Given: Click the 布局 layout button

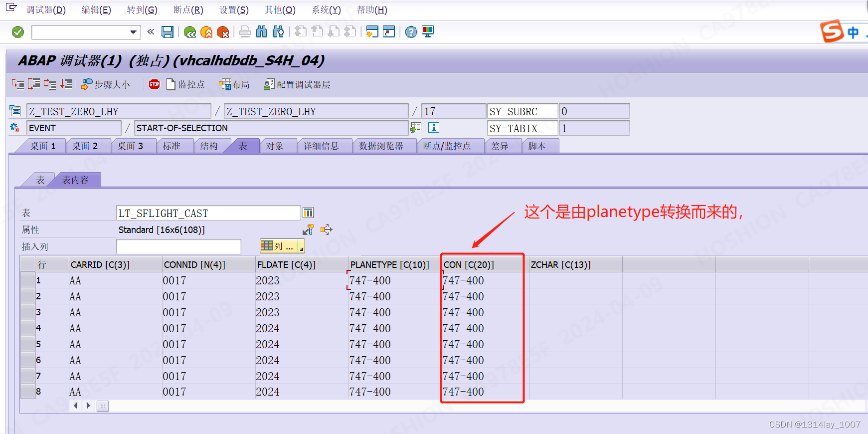Looking at the screenshot, I should pos(234,84).
